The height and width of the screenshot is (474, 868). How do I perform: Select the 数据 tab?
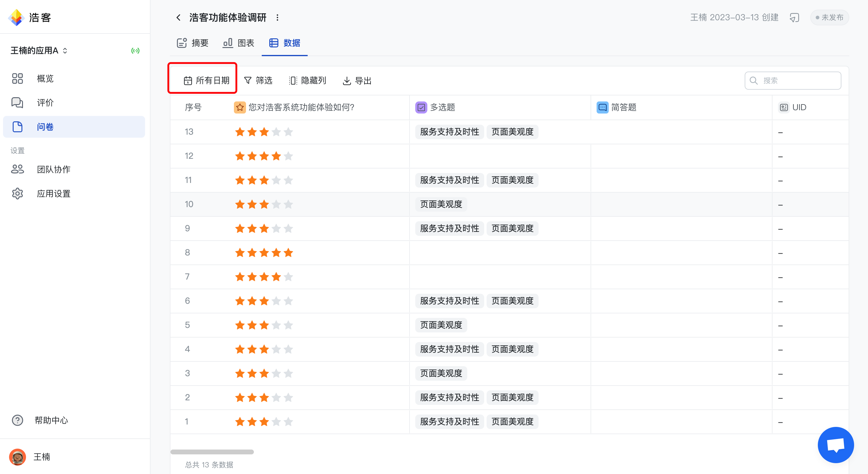tap(284, 43)
